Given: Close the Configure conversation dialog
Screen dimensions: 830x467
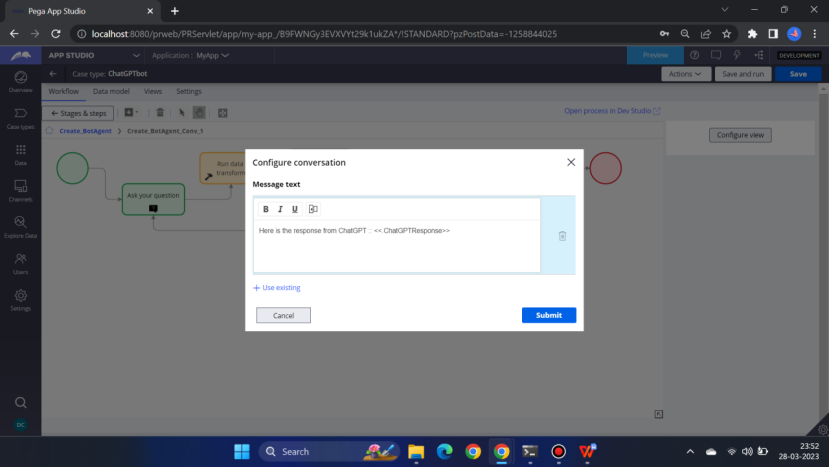Looking at the screenshot, I should click(571, 163).
